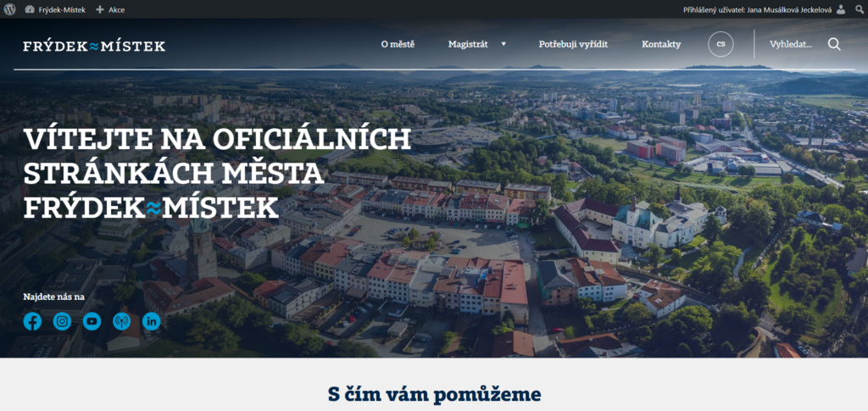The width and height of the screenshot is (868, 411).
Task: Open the CS language switcher
Action: click(721, 44)
